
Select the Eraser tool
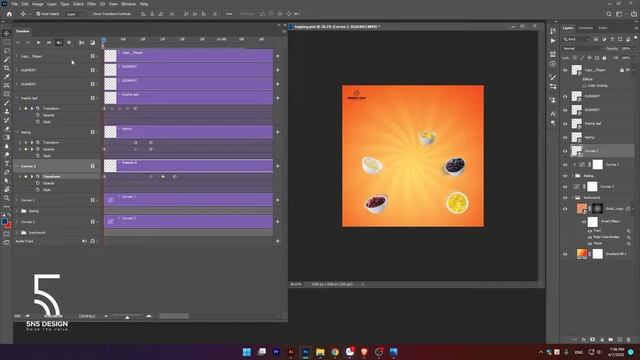(x=7, y=129)
